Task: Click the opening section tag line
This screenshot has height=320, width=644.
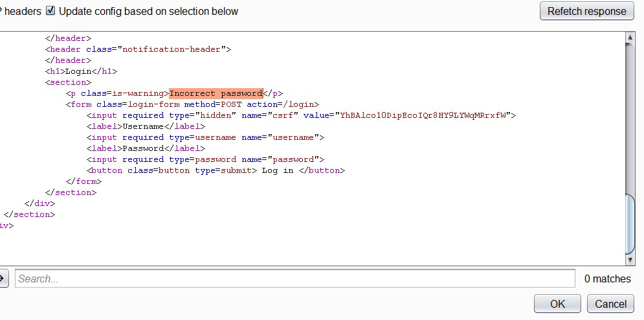Action: 68,82
